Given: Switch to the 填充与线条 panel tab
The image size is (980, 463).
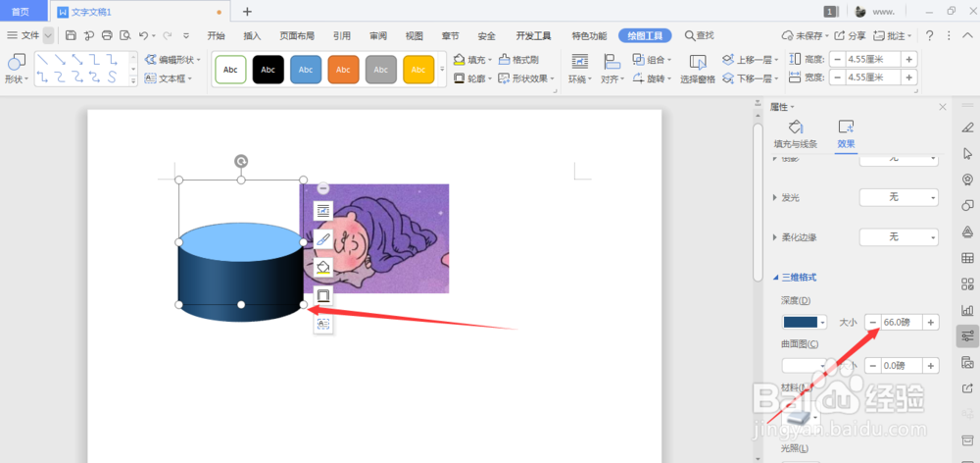Looking at the screenshot, I should tap(795, 134).
